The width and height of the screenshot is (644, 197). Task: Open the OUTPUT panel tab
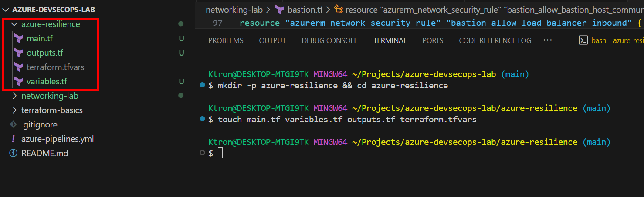(x=272, y=40)
